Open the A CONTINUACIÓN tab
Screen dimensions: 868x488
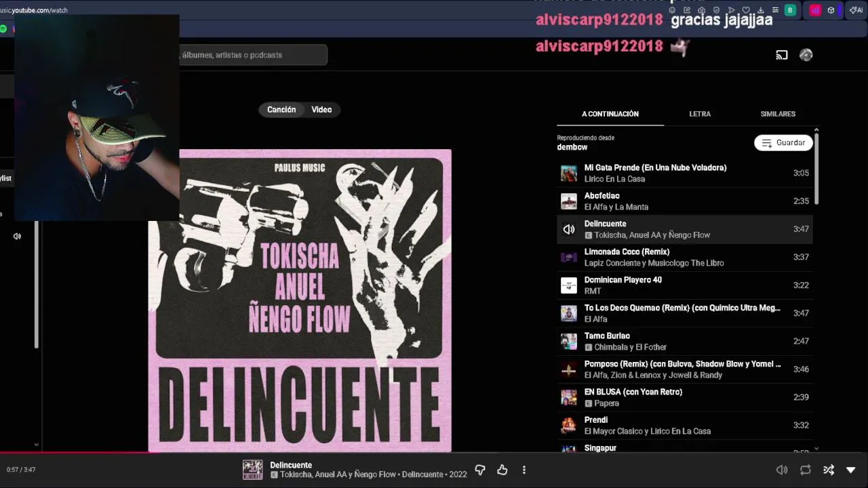click(610, 114)
